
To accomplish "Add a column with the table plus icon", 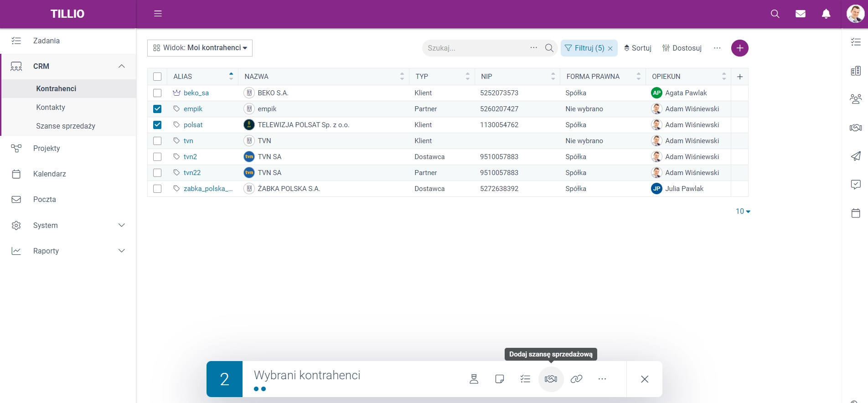I will point(740,77).
